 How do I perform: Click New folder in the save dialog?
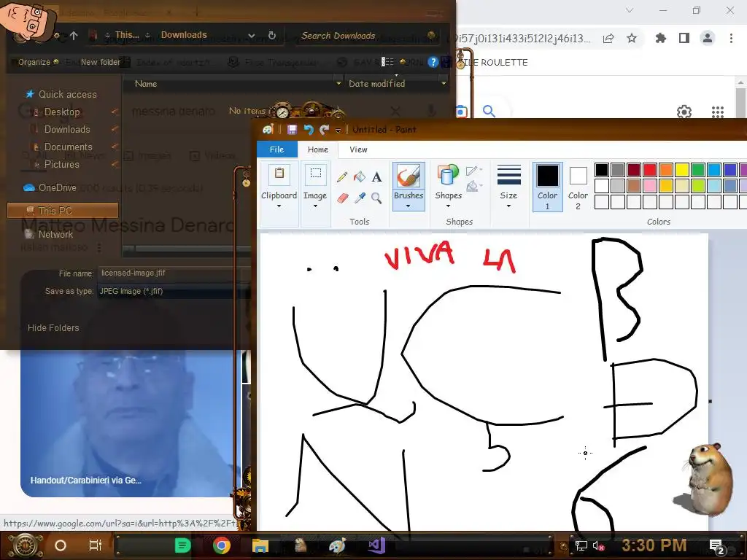pos(100,62)
